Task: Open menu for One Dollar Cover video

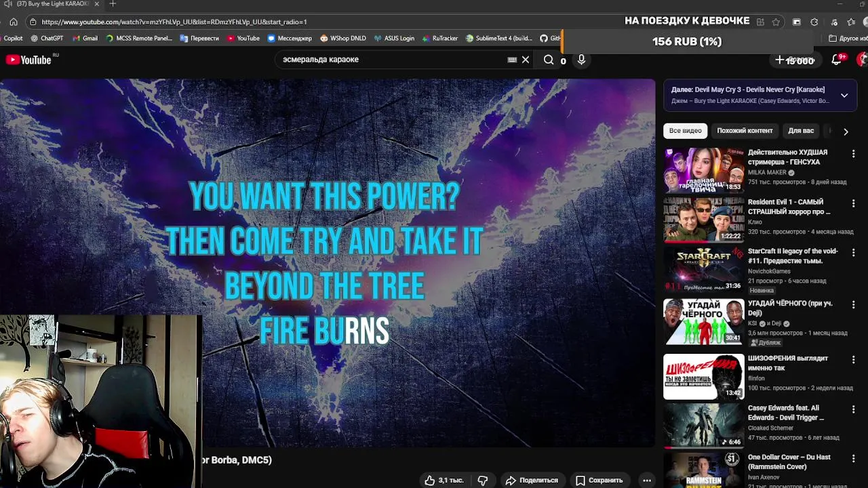Action: point(853,458)
